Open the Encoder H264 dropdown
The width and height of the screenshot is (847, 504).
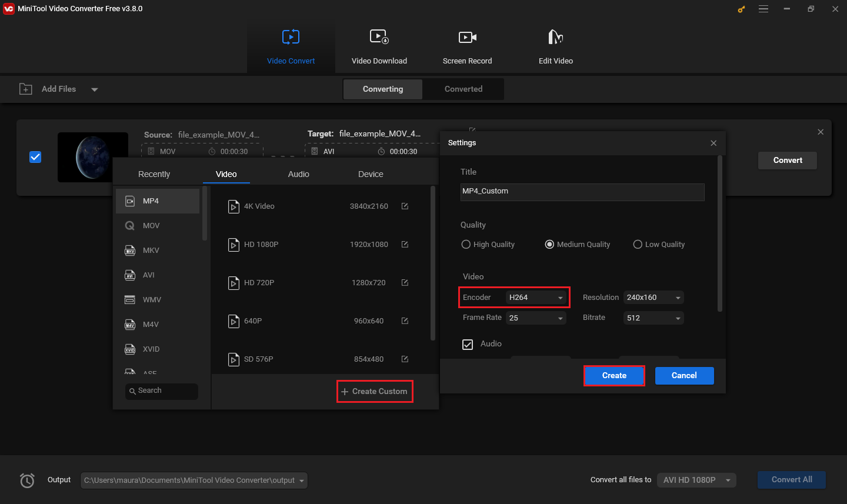536,298
